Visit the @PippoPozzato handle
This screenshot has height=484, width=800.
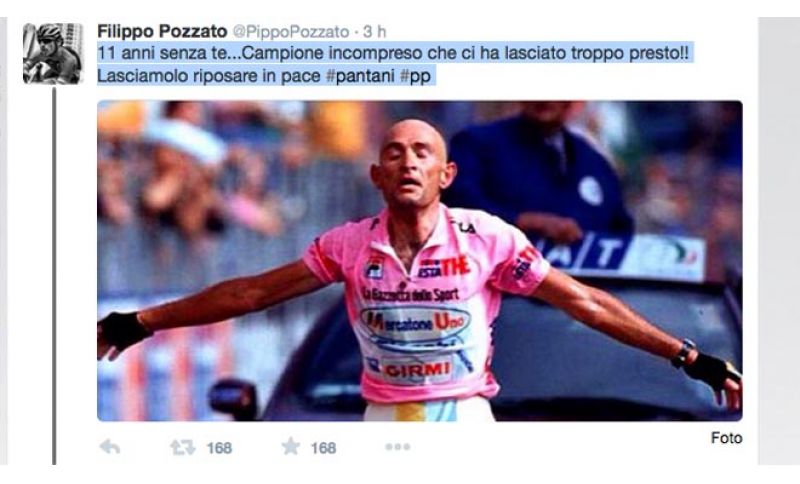tap(291, 32)
